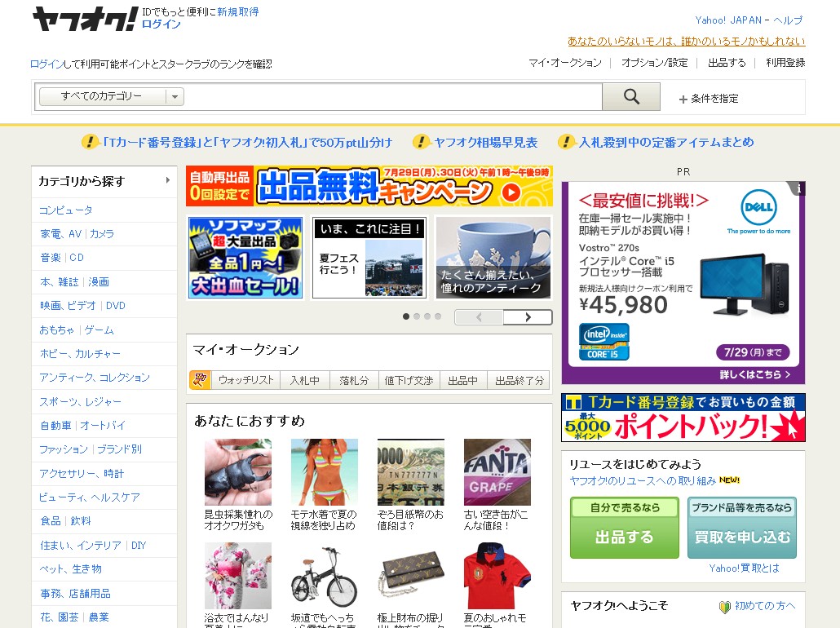Go to next carousel slide arrow
The image size is (840, 628).
pyautogui.click(x=528, y=316)
